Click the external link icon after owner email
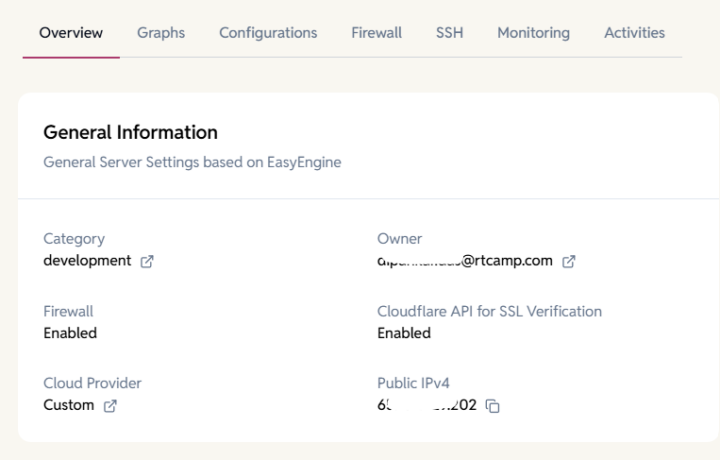 click(569, 261)
